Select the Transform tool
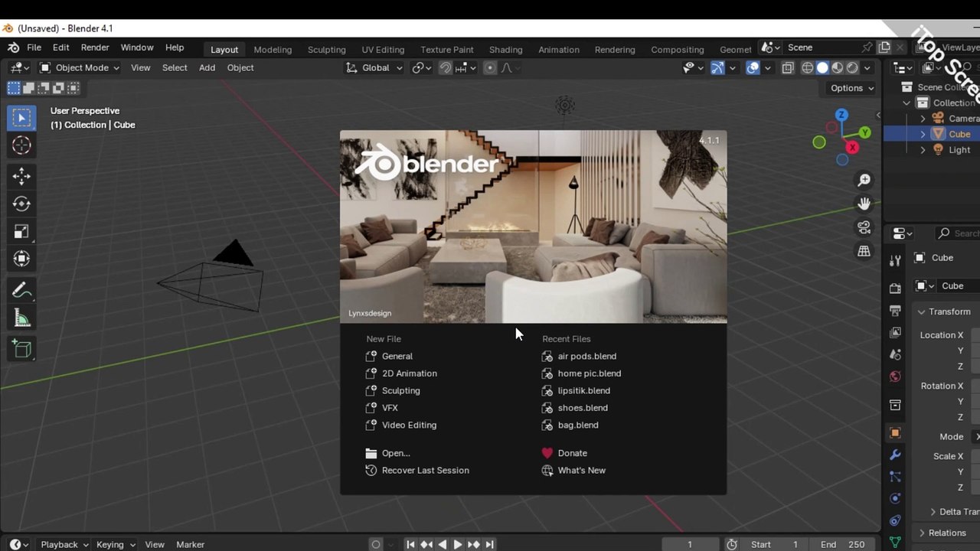 (x=21, y=259)
